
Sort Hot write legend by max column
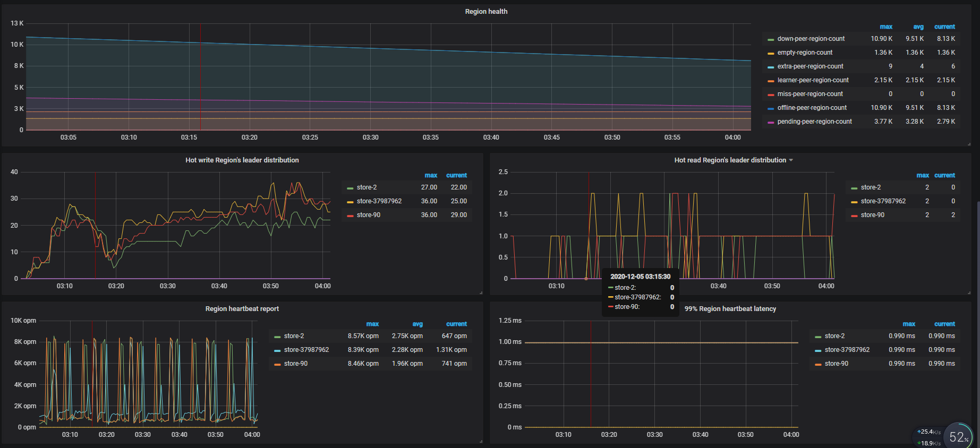pyautogui.click(x=430, y=175)
